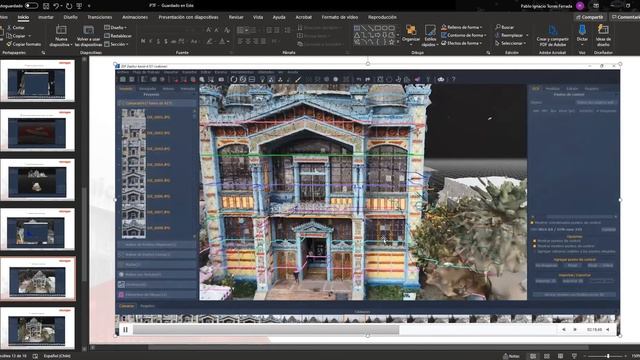Open the Transiciones ribbon tab
This screenshot has width=640, height=360.
pyautogui.click(x=100, y=17)
